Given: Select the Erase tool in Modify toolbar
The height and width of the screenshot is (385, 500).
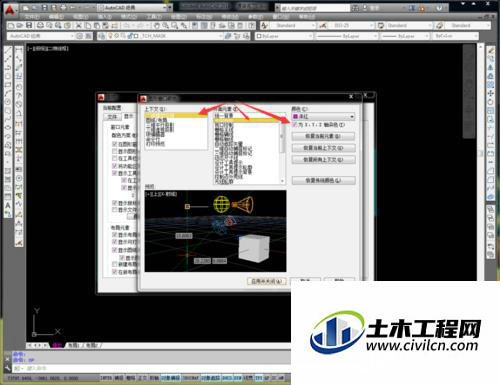Looking at the screenshot, I should [490, 51].
